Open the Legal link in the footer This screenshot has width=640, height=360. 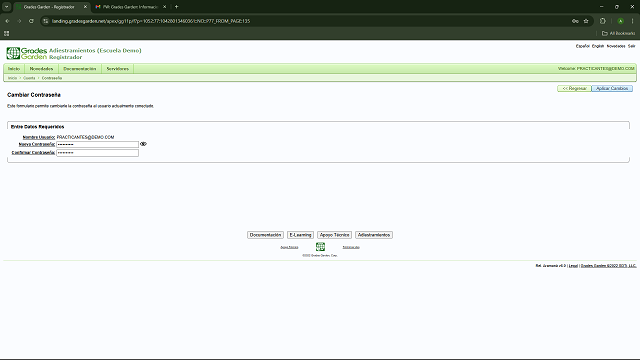point(573,266)
